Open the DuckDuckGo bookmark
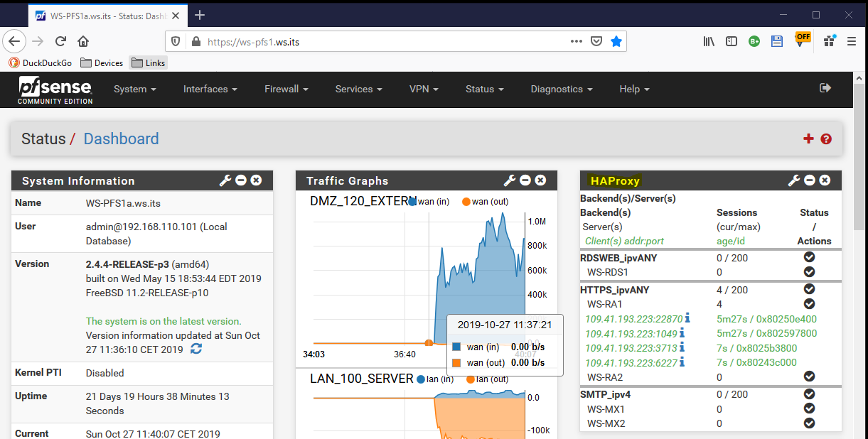 (x=41, y=63)
